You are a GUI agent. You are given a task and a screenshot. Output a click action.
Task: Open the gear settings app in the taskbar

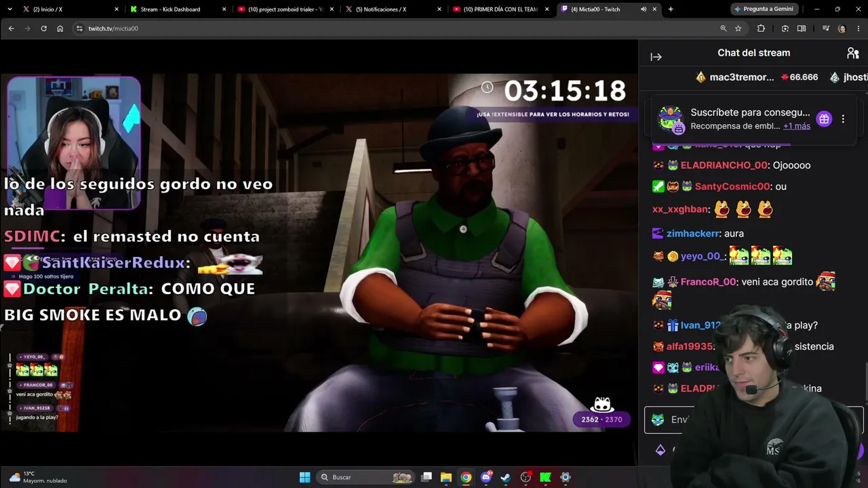566,477
